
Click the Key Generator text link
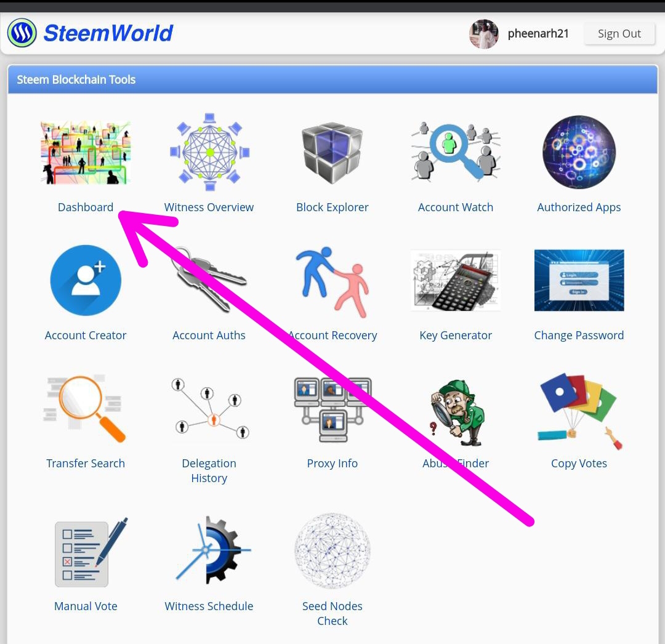pos(456,336)
